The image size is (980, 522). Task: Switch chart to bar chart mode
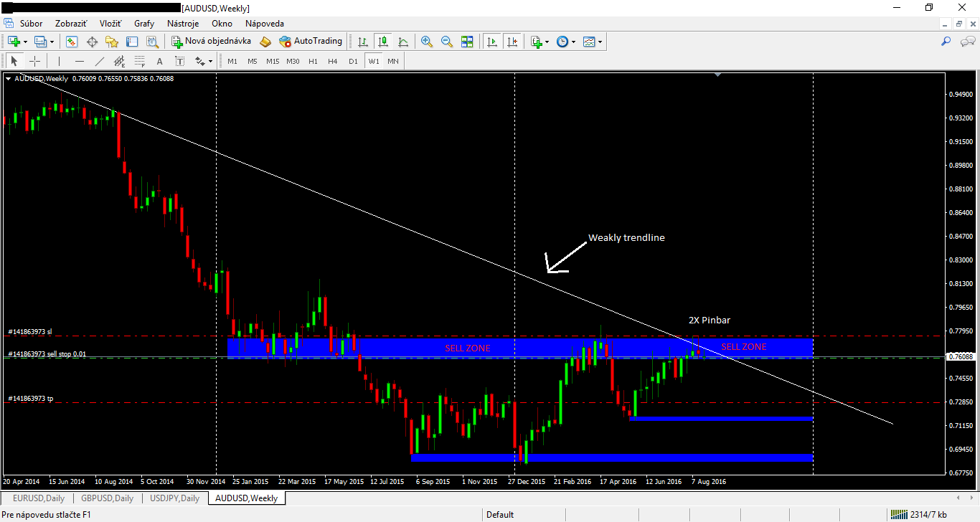(x=363, y=42)
